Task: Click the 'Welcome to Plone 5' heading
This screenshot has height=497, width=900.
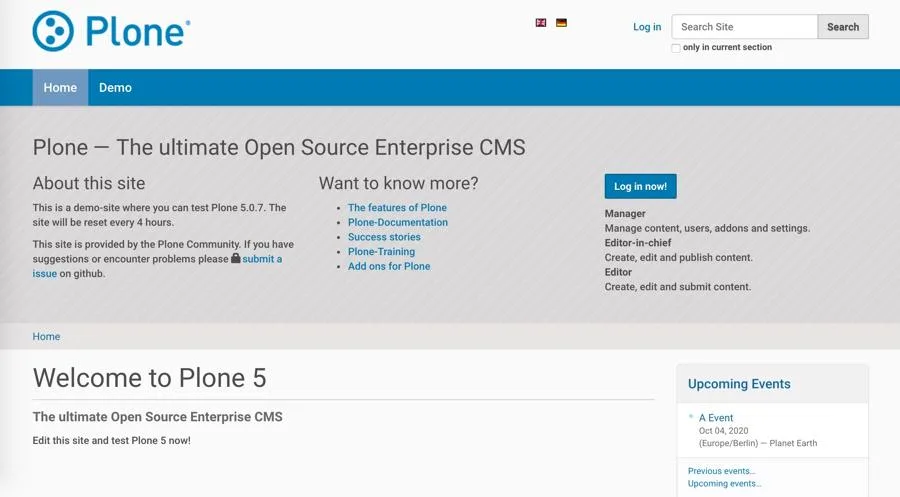Action: (x=149, y=378)
